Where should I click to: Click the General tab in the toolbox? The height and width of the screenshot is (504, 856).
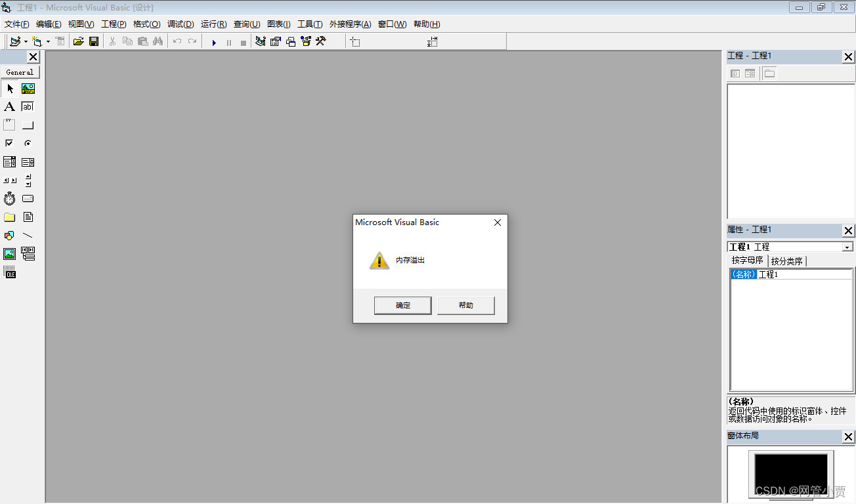(x=20, y=72)
